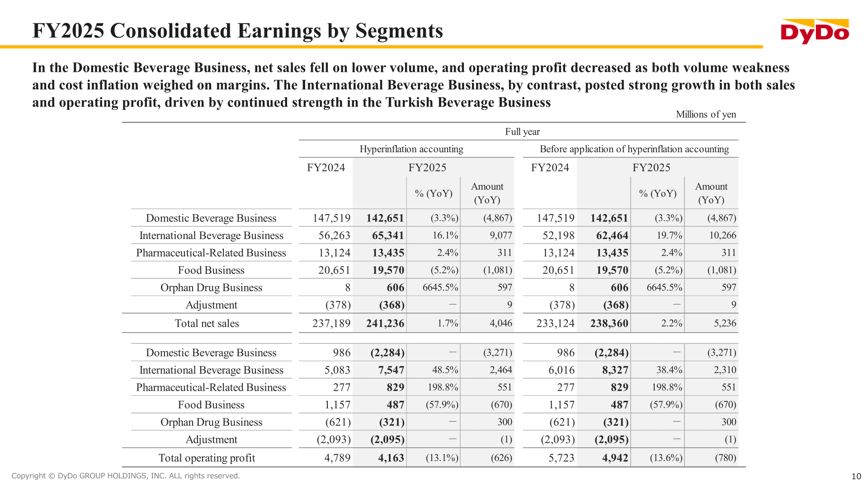Select the 2,310 operating profit YoY amount
The image size is (868, 488).
click(x=725, y=370)
